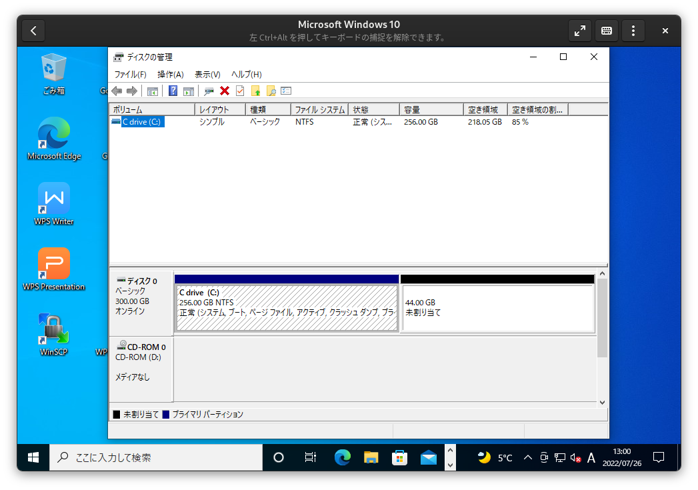The height and width of the screenshot is (490, 698).
Task: Open File Explorer from the taskbar
Action: [371, 458]
